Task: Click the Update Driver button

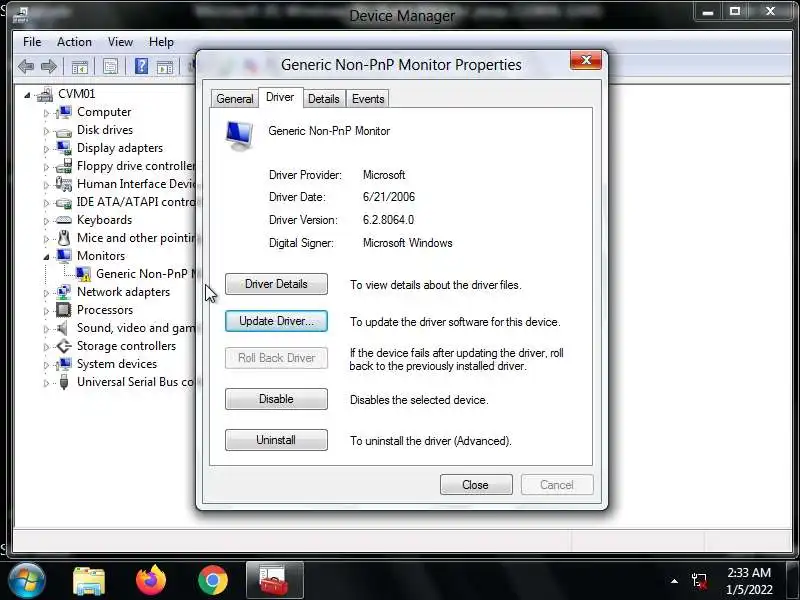Action: point(276,321)
